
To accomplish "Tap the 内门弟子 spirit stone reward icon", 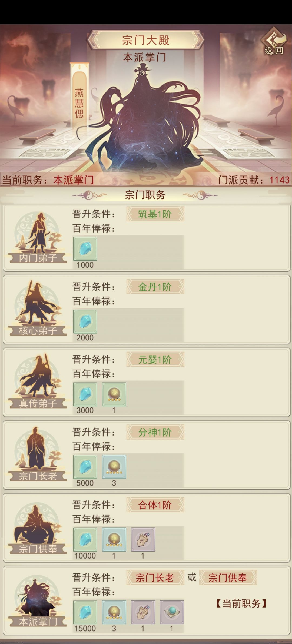I will tap(85, 249).
